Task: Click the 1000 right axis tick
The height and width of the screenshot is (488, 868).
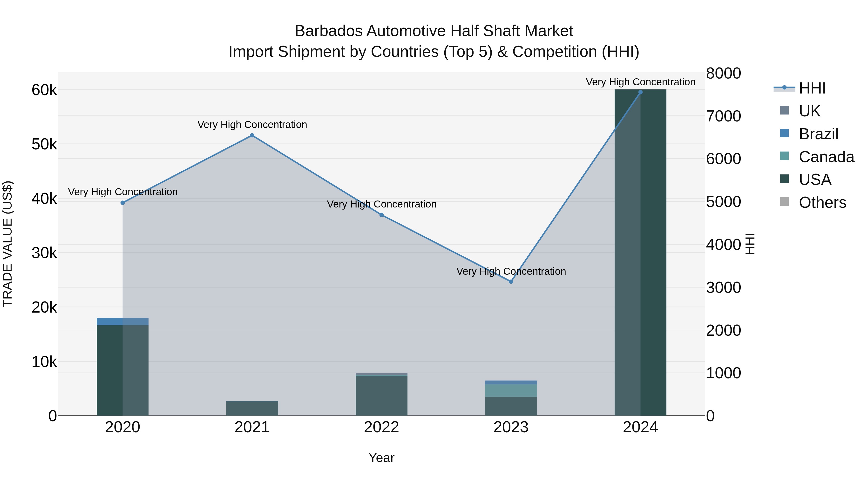Action: [x=724, y=373]
